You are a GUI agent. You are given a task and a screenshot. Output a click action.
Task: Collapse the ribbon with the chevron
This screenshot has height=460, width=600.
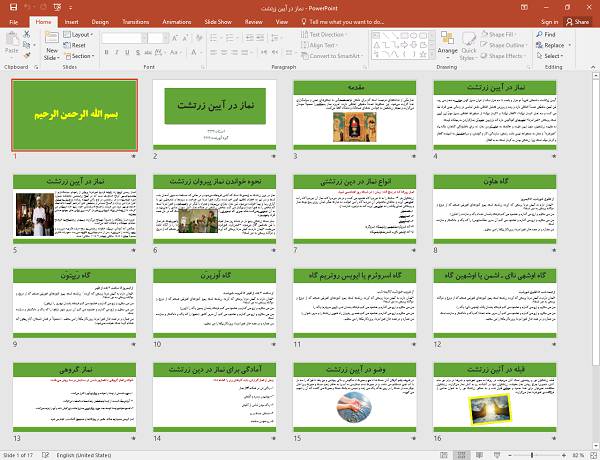(x=593, y=67)
